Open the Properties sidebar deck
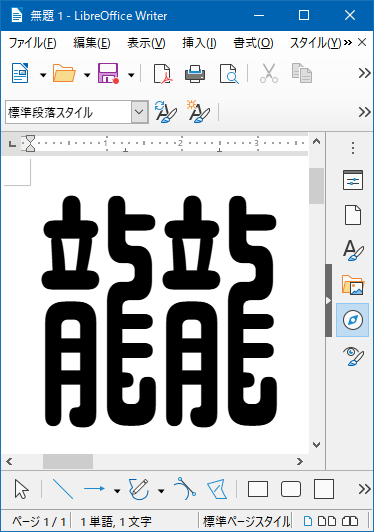 (353, 180)
